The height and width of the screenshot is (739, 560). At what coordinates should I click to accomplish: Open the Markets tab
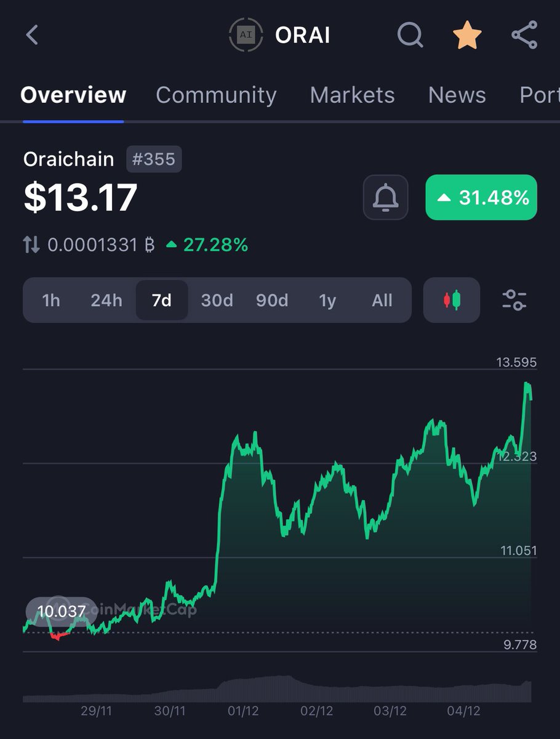coord(352,95)
